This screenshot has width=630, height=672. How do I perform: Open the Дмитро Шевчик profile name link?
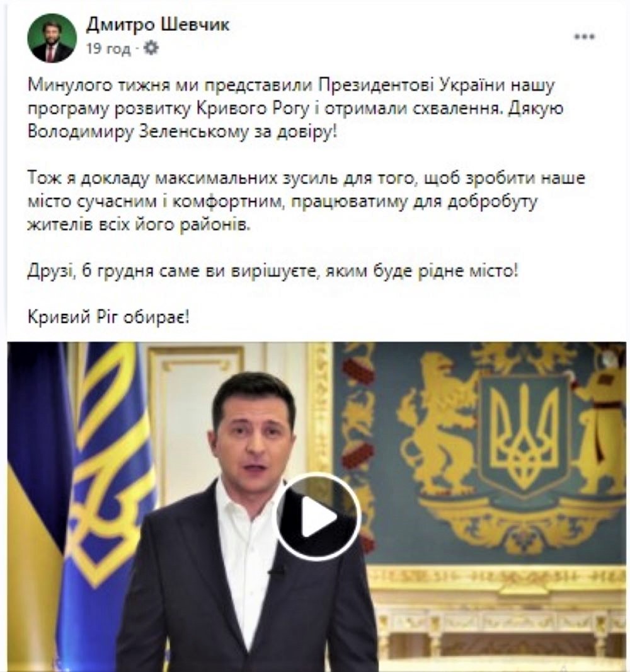point(157,25)
